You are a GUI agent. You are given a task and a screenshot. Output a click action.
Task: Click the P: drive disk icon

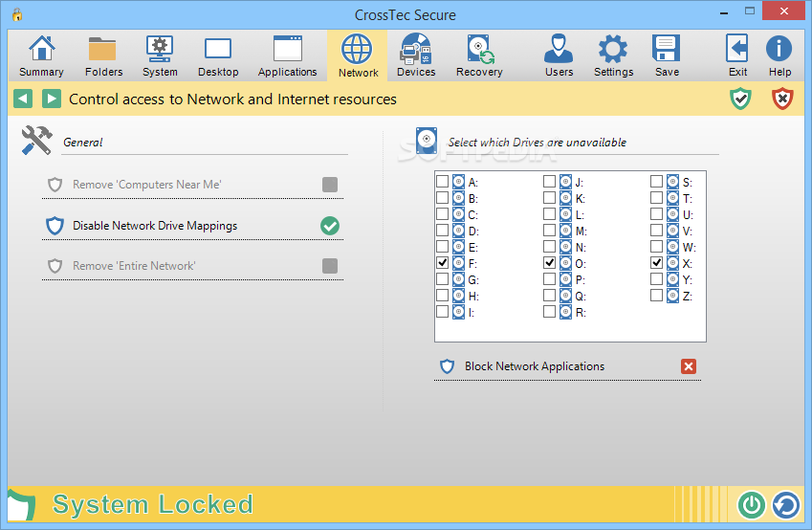click(x=565, y=279)
